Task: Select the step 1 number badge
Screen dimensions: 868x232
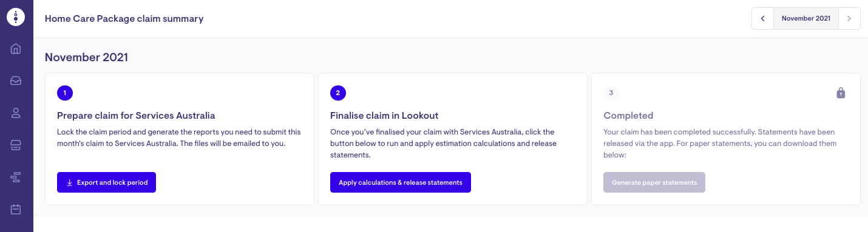Action: (65, 93)
